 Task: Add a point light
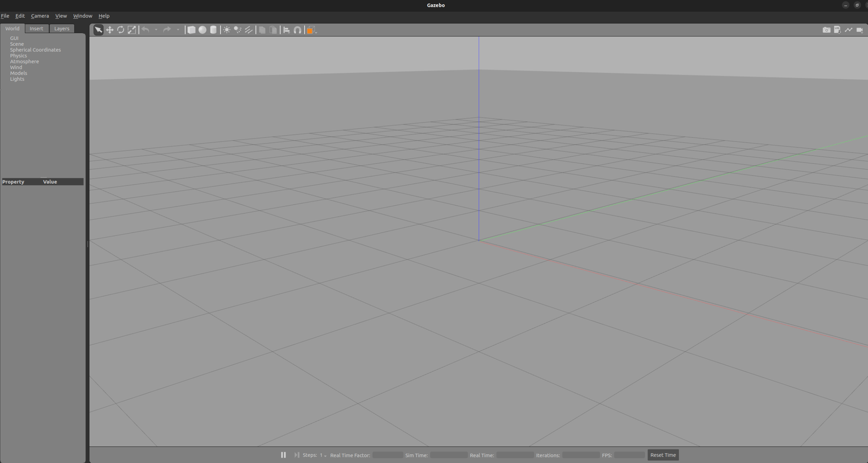227,30
